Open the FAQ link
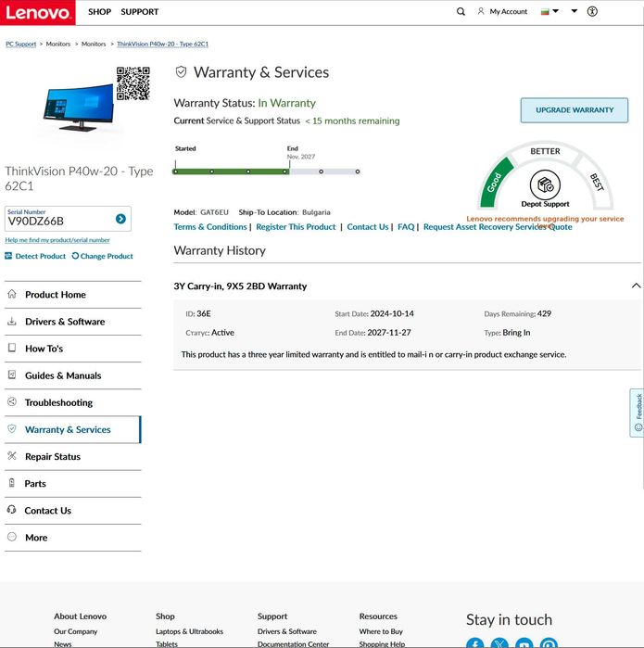 point(406,227)
